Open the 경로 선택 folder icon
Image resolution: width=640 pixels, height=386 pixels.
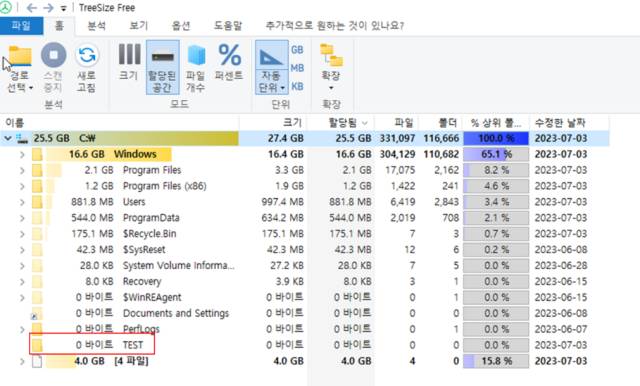click(20, 56)
